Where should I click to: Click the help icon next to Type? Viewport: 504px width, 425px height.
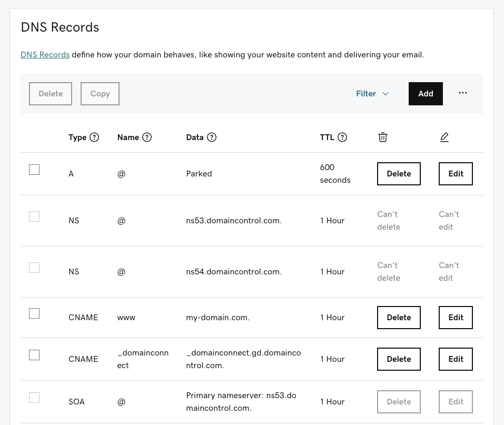94,137
